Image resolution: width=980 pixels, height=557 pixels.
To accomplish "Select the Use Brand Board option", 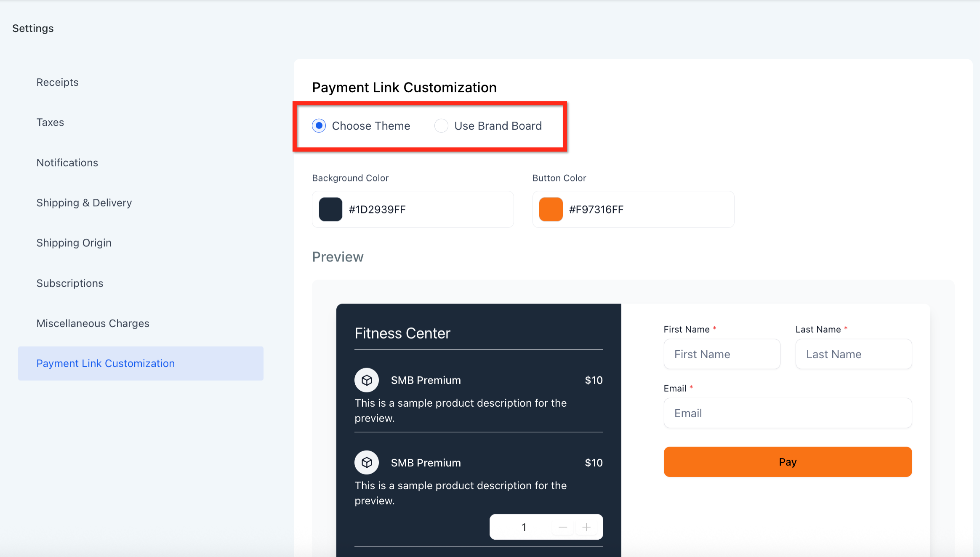I will pos(441,126).
